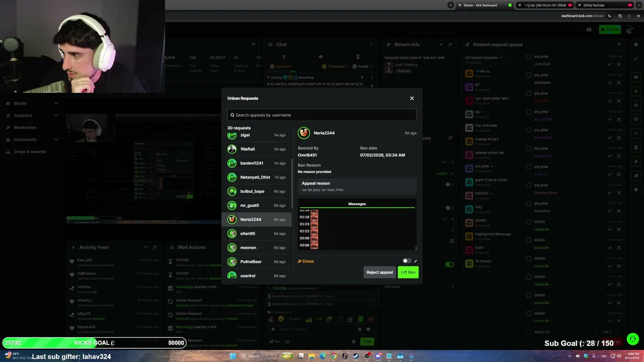Expand the Set goals chevron
This screenshot has height=362, width=644.
pyautogui.click(x=452, y=287)
